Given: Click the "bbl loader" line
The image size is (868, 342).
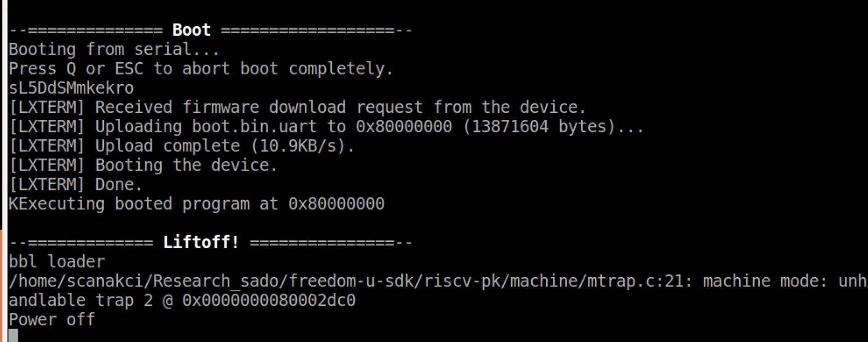Looking at the screenshot, I should pyautogui.click(x=57, y=262).
